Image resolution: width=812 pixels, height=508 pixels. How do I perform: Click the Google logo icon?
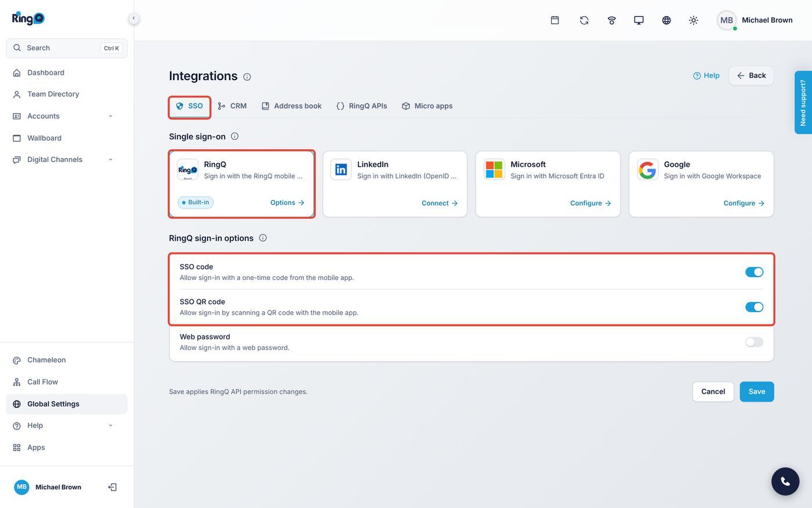(647, 170)
